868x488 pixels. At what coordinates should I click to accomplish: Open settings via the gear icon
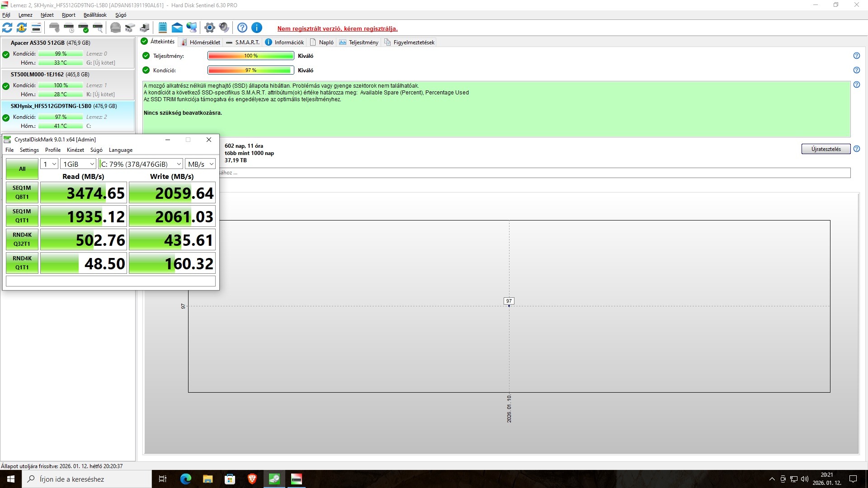[209, 28]
